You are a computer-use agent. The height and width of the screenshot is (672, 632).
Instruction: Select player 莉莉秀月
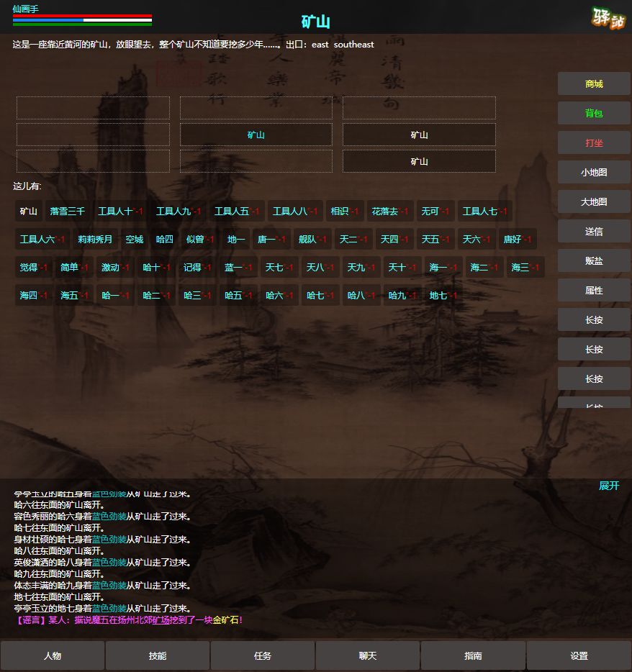tap(95, 239)
